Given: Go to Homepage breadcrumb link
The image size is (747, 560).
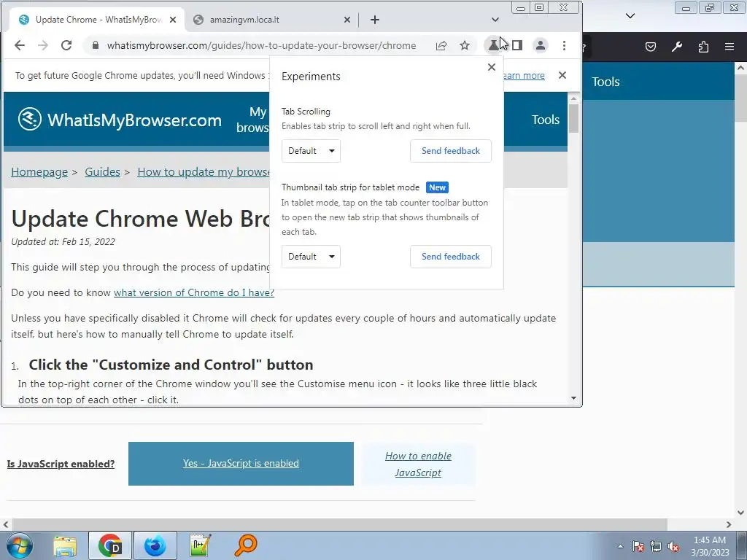Looking at the screenshot, I should [x=39, y=172].
